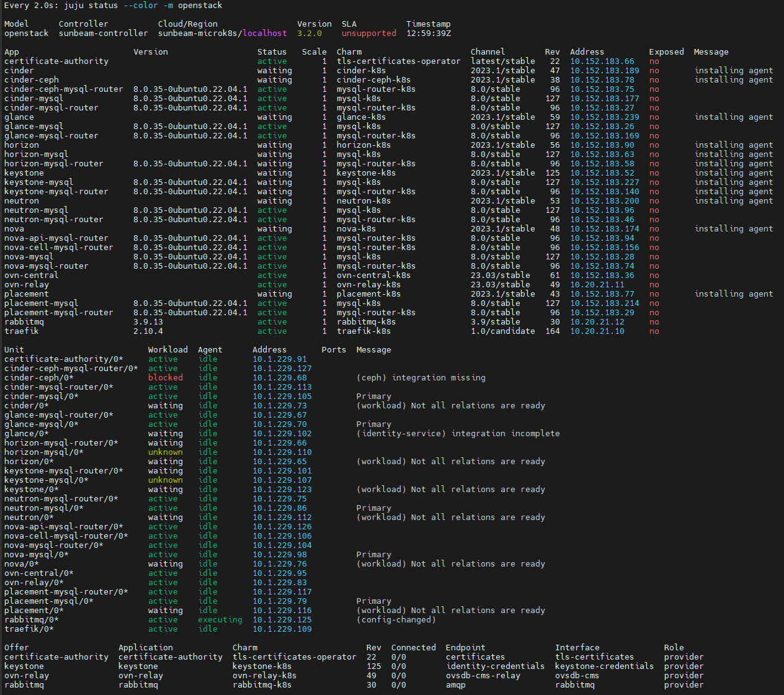The image size is (784, 695).
Task: Click unit address 10.1.229.91
Action: (x=279, y=359)
